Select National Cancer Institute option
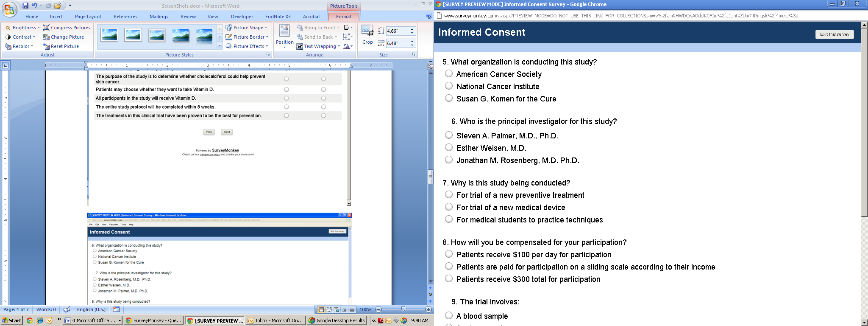The image size is (868, 326). (449, 86)
